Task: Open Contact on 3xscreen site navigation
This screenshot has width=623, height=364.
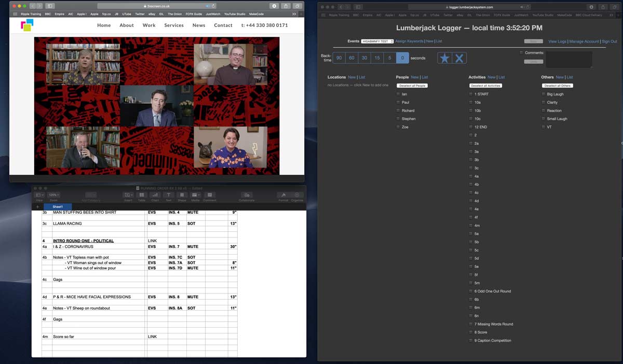Action: pyautogui.click(x=223, y=25)
